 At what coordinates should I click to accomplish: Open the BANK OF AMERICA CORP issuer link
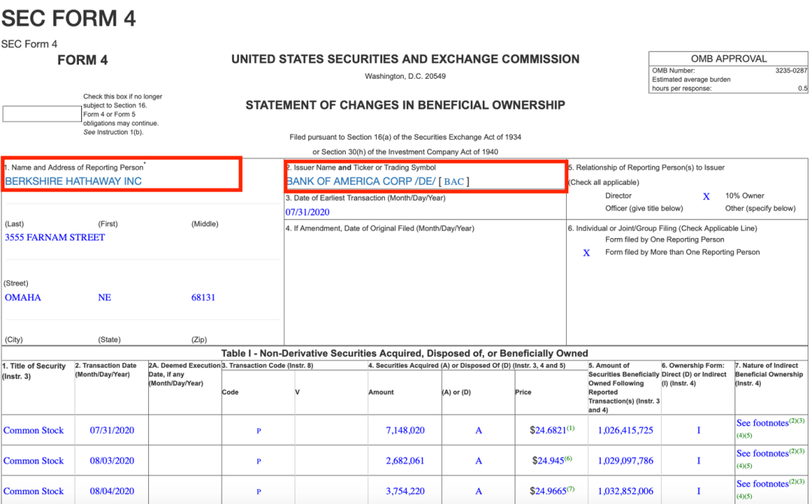click(360, 181)
